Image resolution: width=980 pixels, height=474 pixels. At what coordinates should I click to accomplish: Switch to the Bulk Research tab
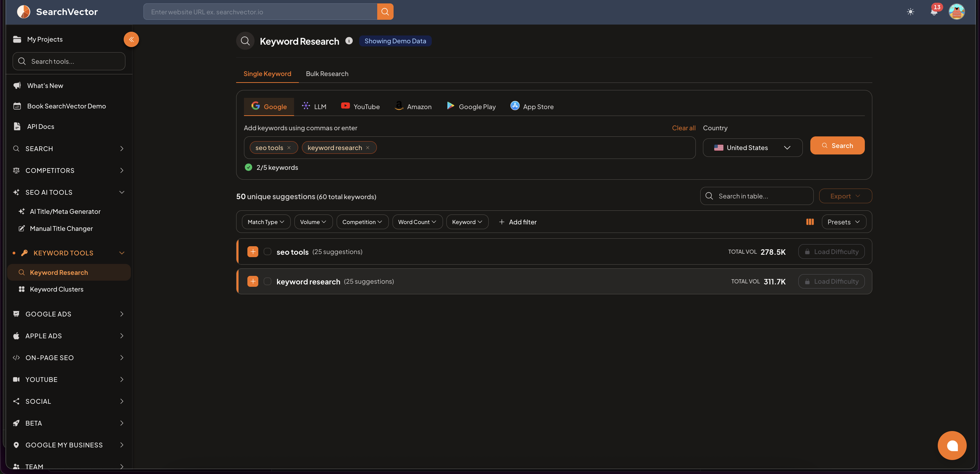pos(327,74)
